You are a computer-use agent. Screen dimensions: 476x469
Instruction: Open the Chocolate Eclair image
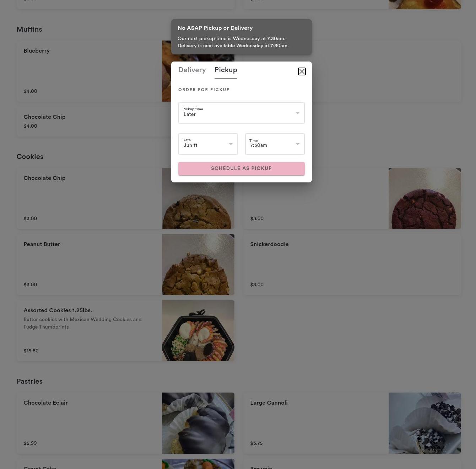pos(198,423)
